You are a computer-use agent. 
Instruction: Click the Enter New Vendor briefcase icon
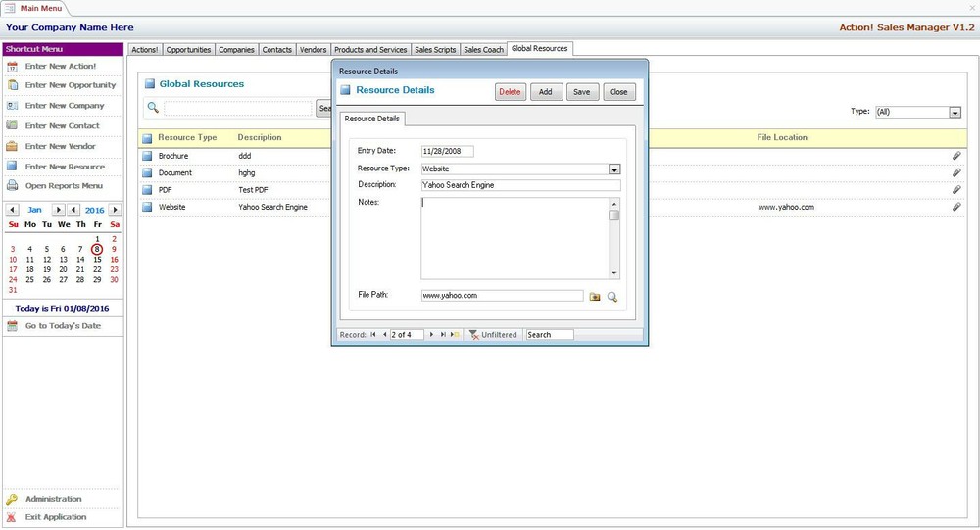(x=12, y=146)
